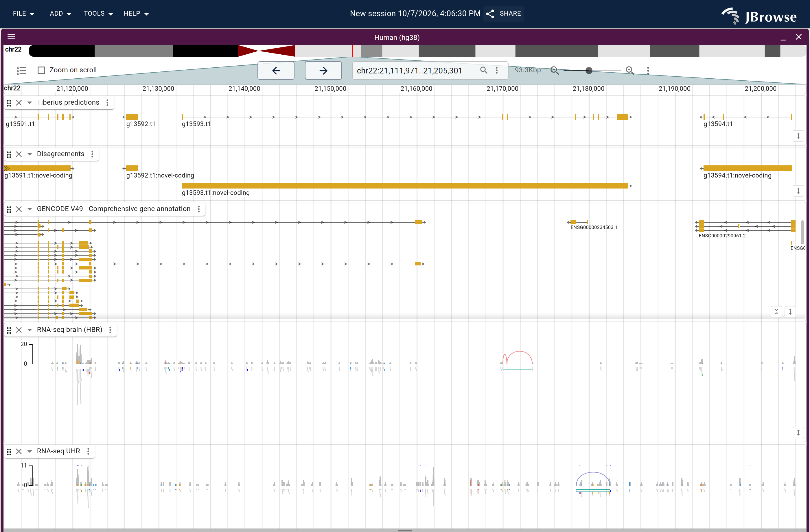Open the TOOLS menu
This screenshot has height=532, width=810.
click(98, 14)
